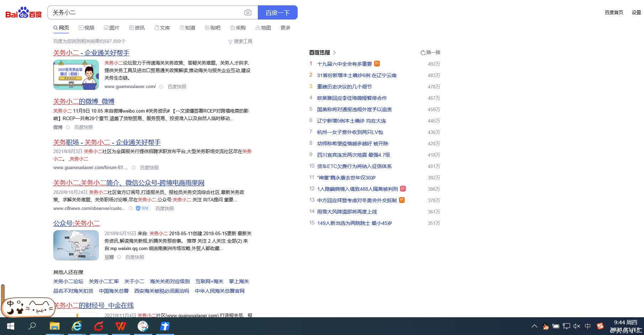Screen dimensions: 644x335
Task: Open the 采购 tab
Action: (x=238, y=28)
